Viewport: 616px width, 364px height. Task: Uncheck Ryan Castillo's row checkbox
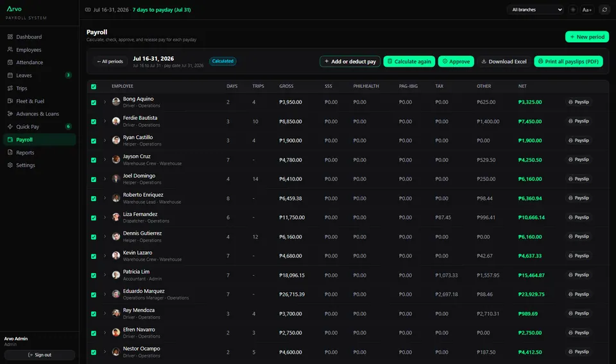pyautogui.click(x=94, y=141)
